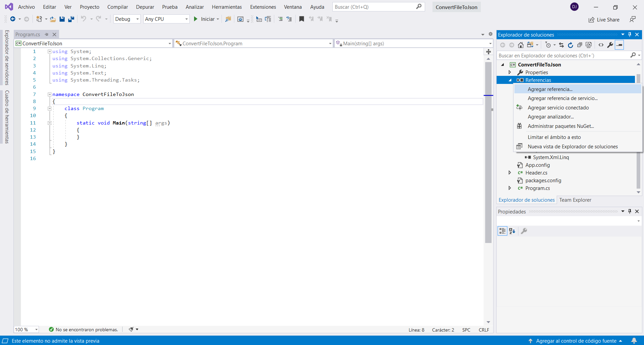
Task: Click the Live Share icon
Action: [604, 20]
